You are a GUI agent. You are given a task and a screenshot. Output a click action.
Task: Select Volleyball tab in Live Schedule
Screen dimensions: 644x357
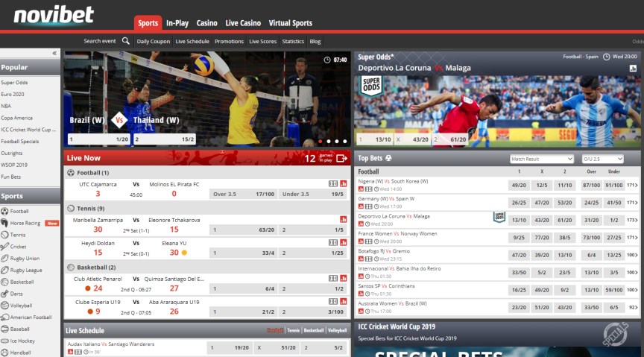(x=337, y=330)
